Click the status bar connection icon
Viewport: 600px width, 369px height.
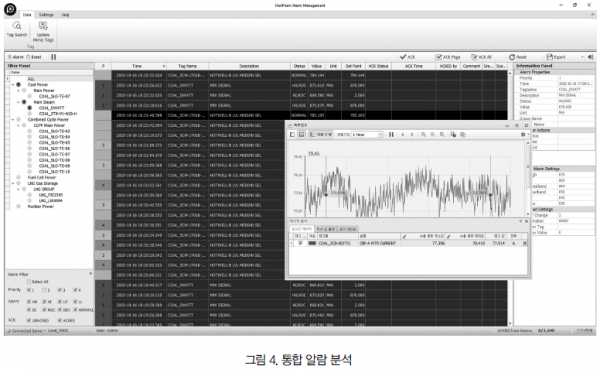pyautogui.click(x=8, y=331)
